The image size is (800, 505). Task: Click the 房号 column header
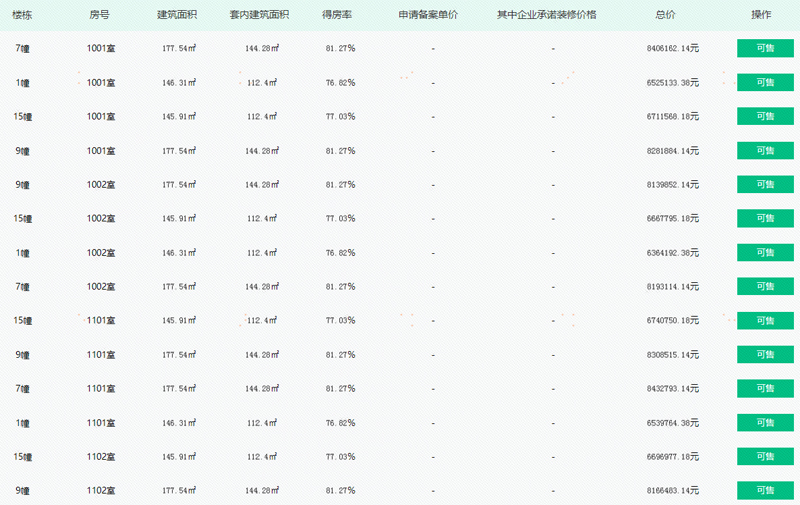coord(99,15)
